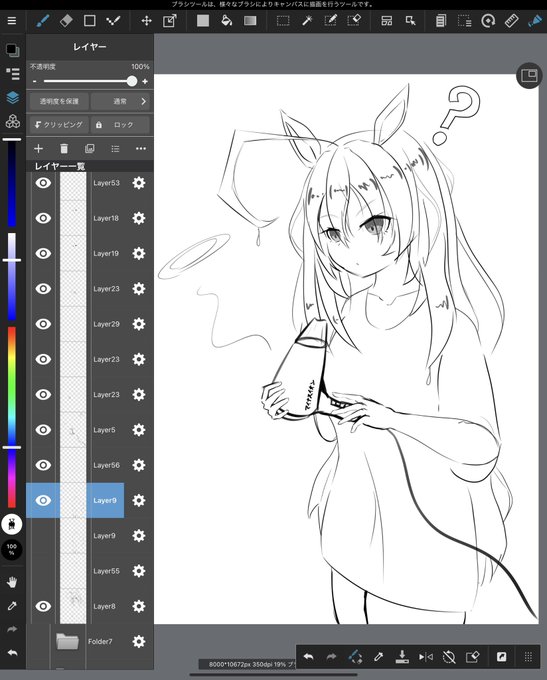Hide Layer8 with its eye icon
The height and width of the screenshot is (680, 547).
pyautogui.click(x=43, y=606)
